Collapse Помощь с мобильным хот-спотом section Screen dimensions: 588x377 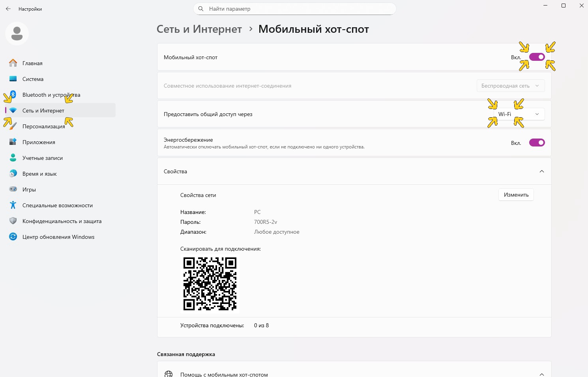click(541, 374)
